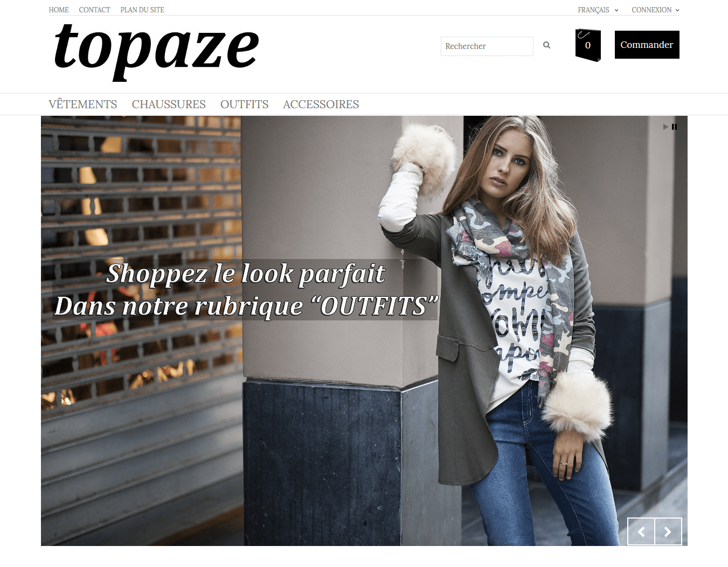Go to next slide arrow
Screen dimensions: 728x567
(668, 531)
